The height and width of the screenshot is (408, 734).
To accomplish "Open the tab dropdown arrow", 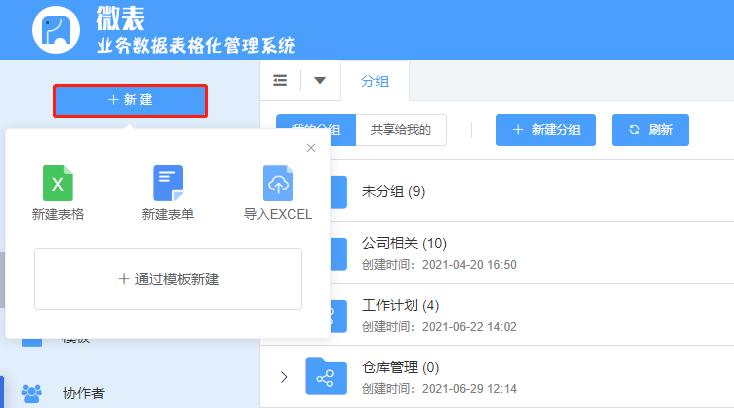I will coord(320,80).
